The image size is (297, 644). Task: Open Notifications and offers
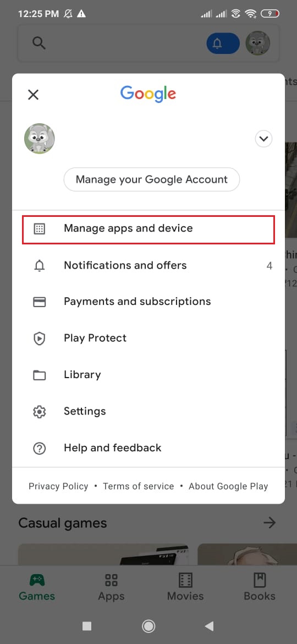click(x=148, y=265)
